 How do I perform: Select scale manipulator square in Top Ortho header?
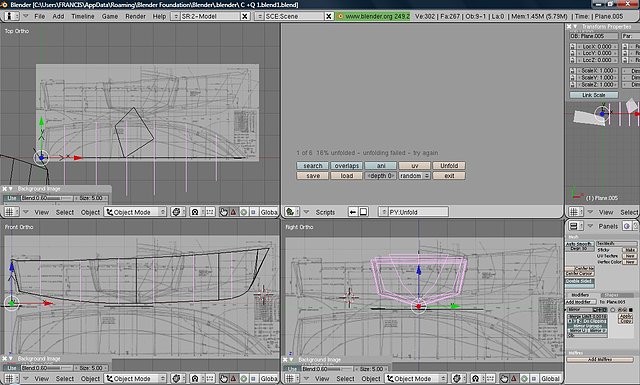pos(253,212)
